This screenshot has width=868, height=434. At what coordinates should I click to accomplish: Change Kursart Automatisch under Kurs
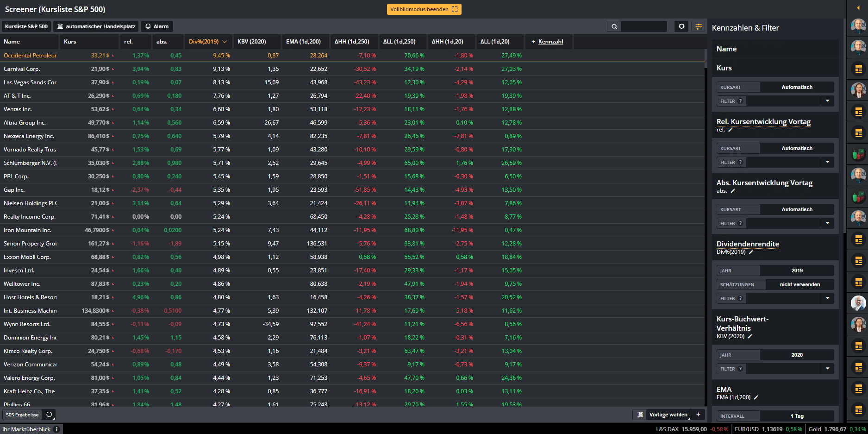(x=797, y=87)
